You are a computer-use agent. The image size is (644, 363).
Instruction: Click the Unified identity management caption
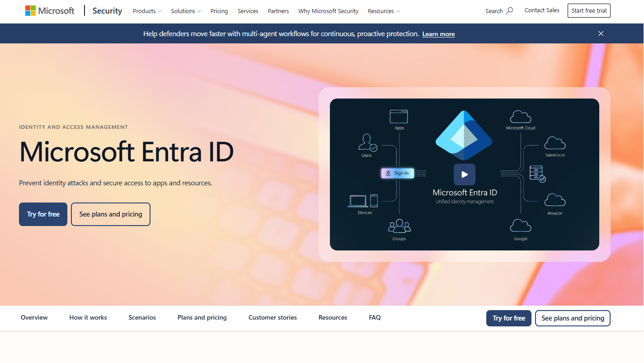tap(465, 202)
